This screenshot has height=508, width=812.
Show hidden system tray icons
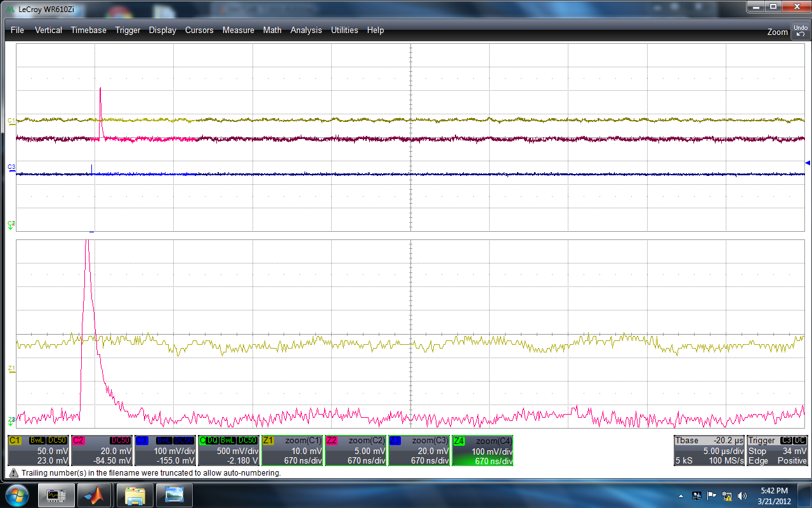pyautogui.click(x=681, y=495)
